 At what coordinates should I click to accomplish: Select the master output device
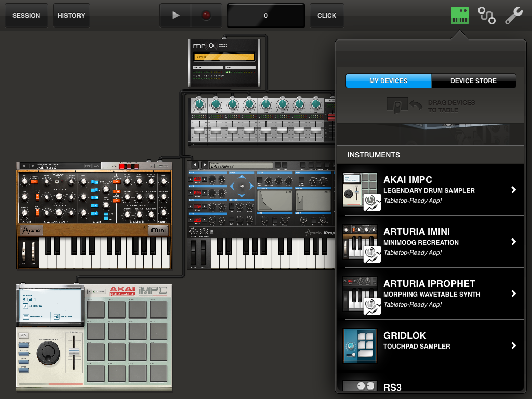pyautogui.click(x=224, y=63)
